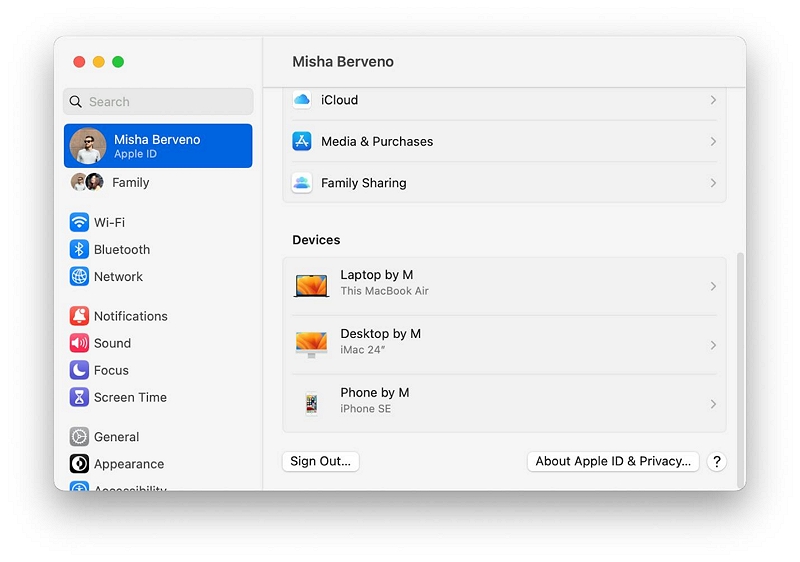Expand Media & Purchases chevron
This screenshot has height=562, width=800.
713,142
